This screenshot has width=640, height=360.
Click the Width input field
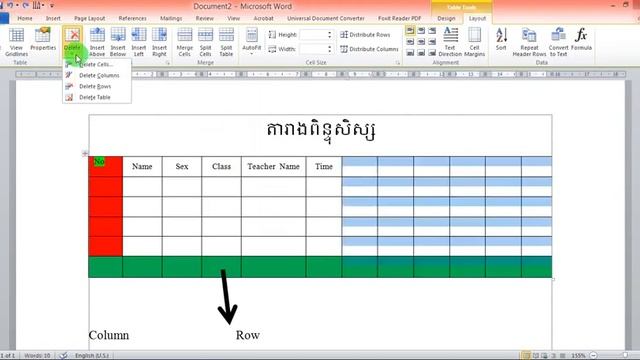click(x=313, y=49)
